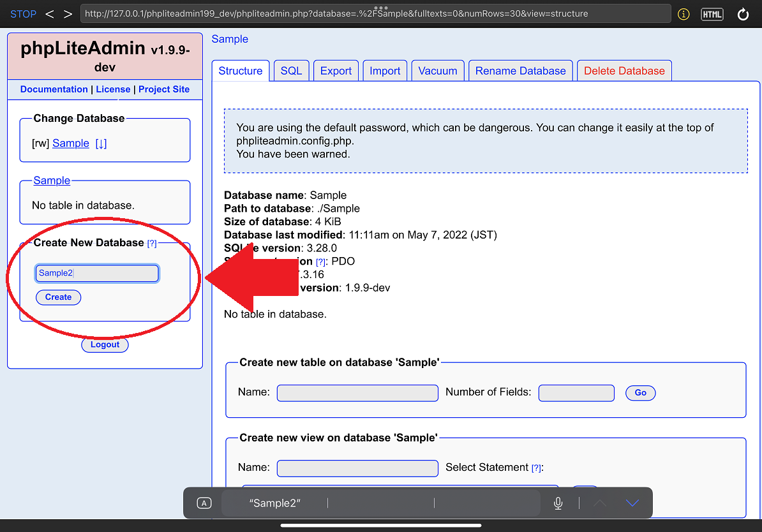Select the Sample database under Change Database
This screenshot has width=762, height=532.
pos(71,144)
